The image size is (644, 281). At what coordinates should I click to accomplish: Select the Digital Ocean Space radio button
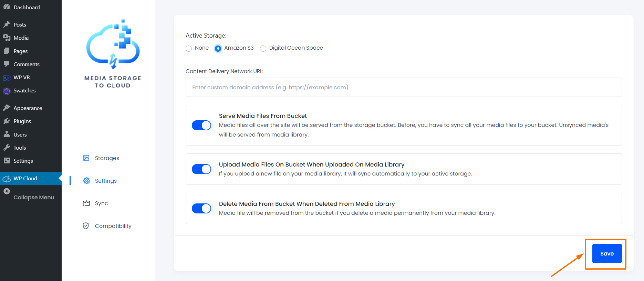coord(263,48)
